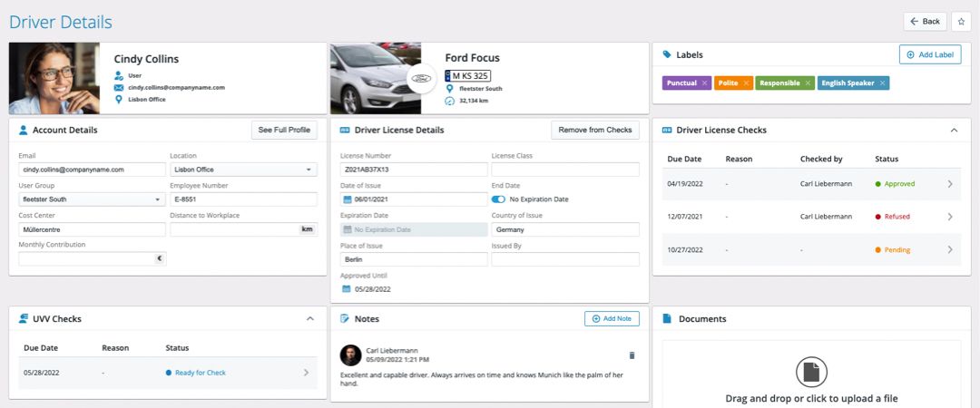This screenshot has width=980, height=408.
Task: Click the Driver License Details card icon
Action: 345,130
